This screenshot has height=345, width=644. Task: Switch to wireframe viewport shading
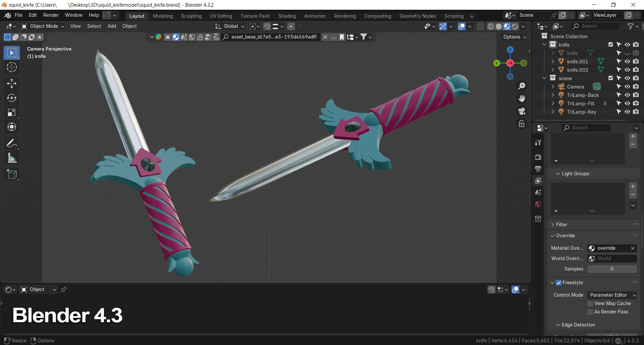coord(491,26)
